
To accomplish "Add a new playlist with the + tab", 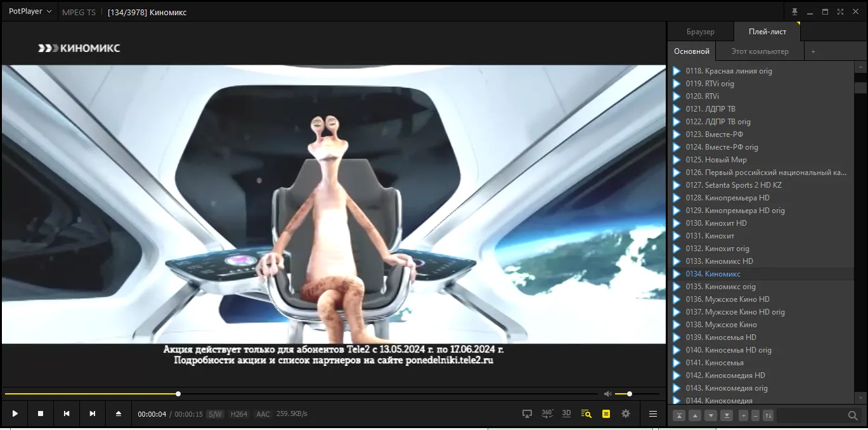I will coord(813,51).
